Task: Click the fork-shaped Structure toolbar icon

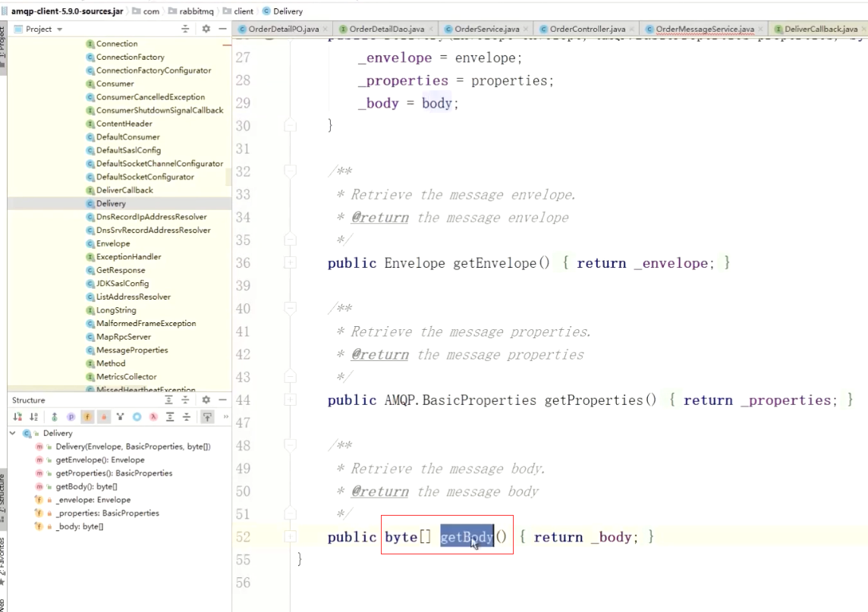Action: coord(120,416)
